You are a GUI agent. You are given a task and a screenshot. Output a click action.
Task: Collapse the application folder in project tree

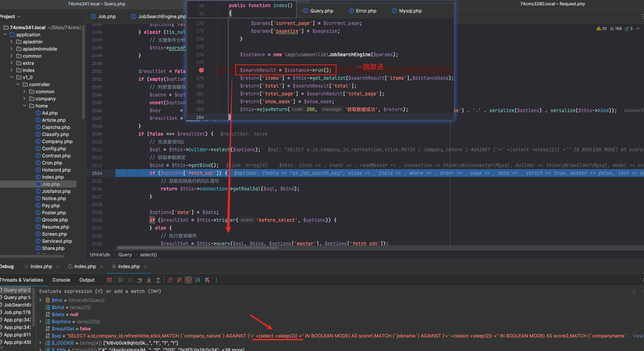pyautogui.click(x=5, y=35)
